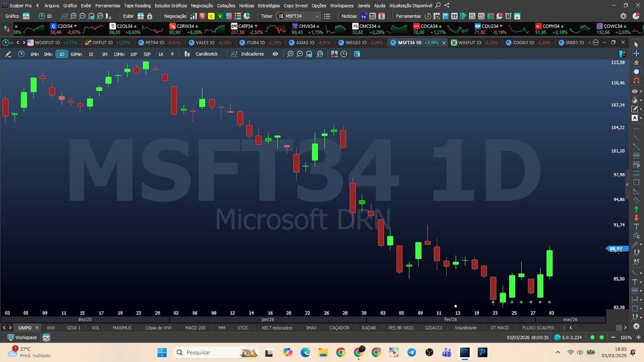
Task: Close the MSFT34 1D chart tab
Action: [x=444, y=43]
